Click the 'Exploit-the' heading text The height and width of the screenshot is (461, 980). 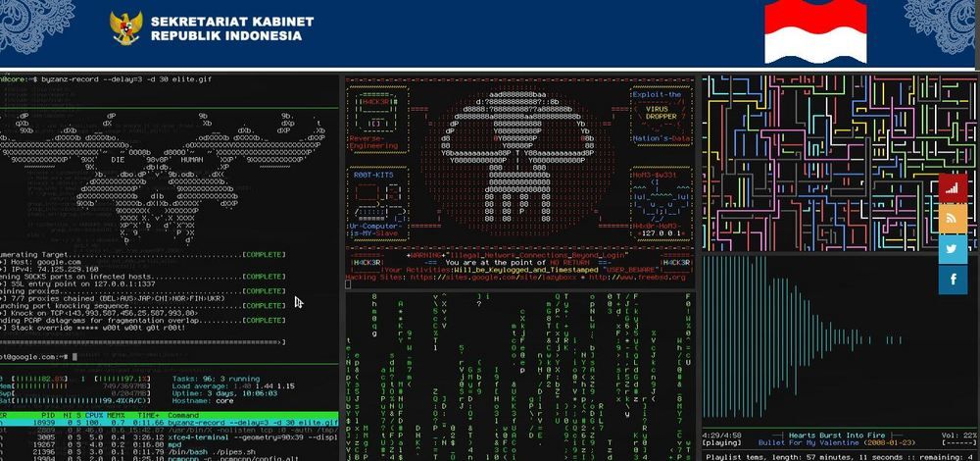(657, 94)
